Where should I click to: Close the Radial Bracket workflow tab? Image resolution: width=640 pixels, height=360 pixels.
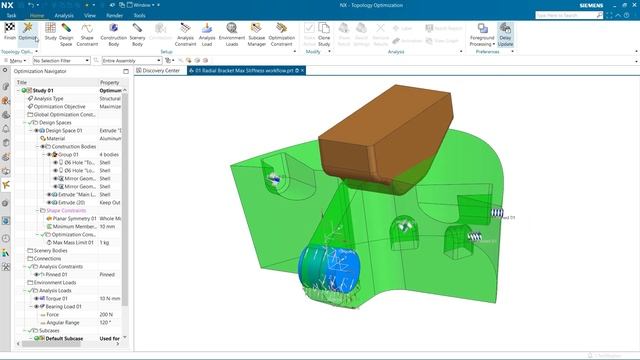[x=302, y=71]
